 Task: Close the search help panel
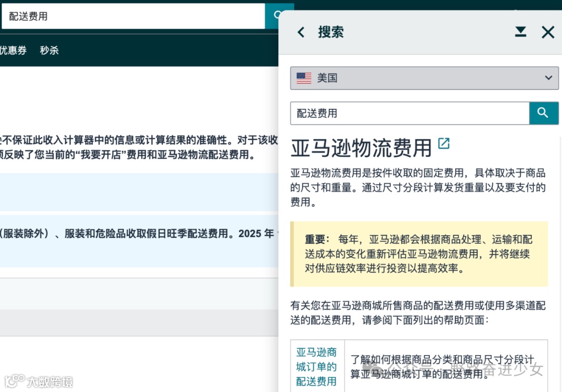pyautogui.click(x=547, y=32)
